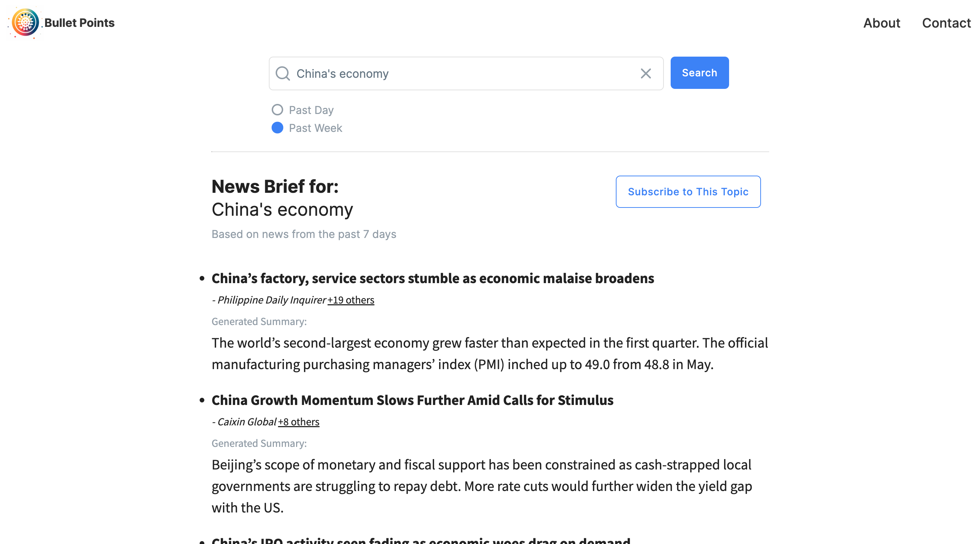980x544 pixels.
Task: Select the Past Day radio button
Action: tap(277, 110)
